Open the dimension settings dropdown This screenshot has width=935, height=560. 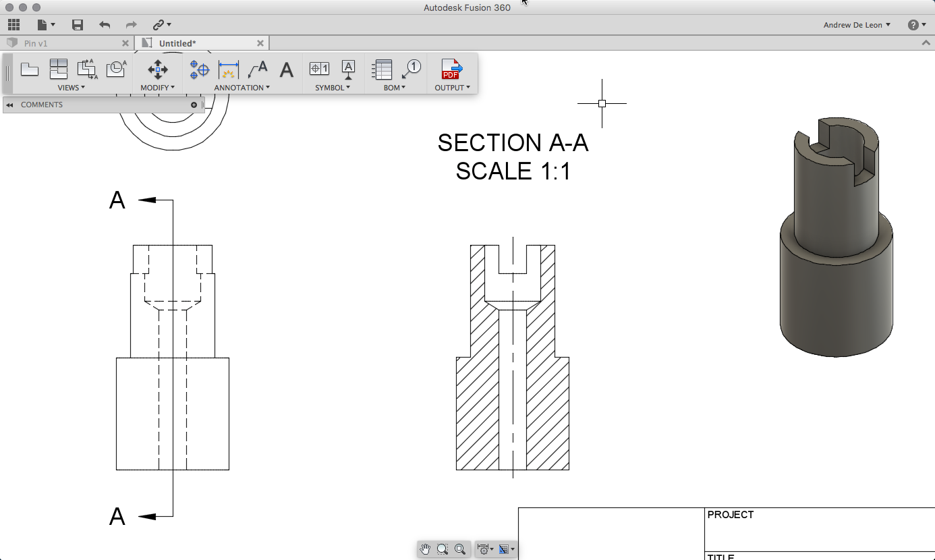tap(485, 549)
